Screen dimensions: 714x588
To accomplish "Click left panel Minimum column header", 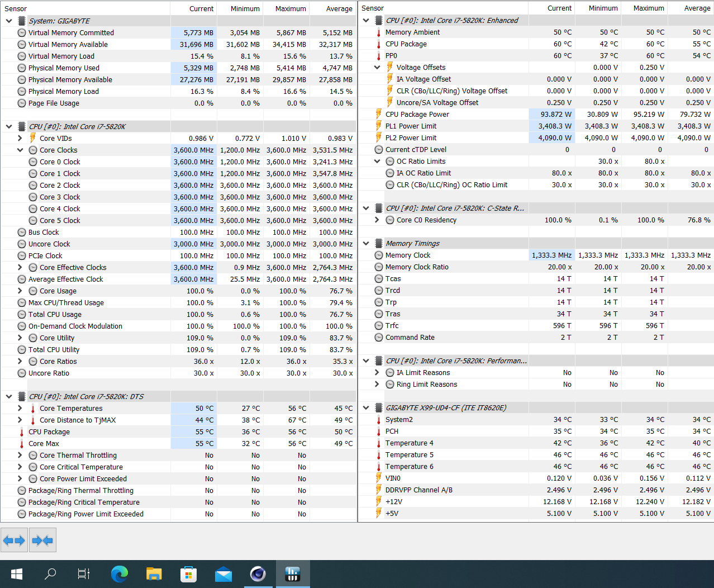I will [240, 8].
